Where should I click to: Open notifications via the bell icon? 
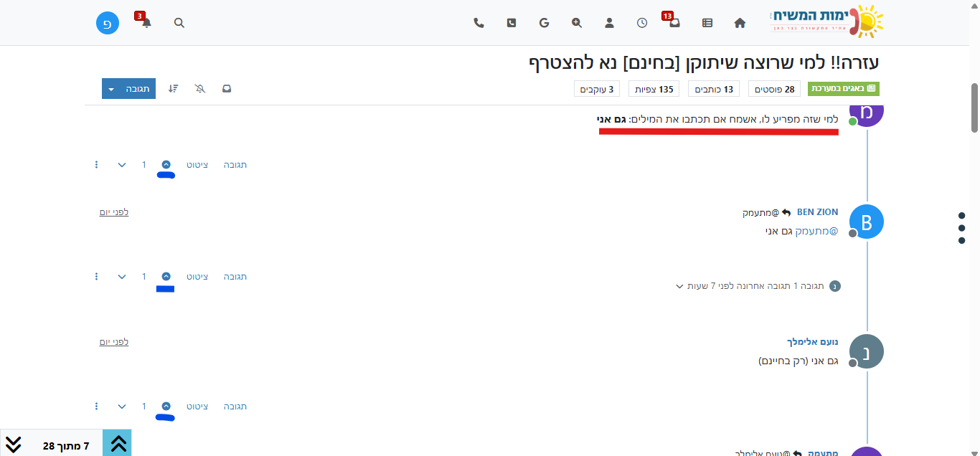145,22
